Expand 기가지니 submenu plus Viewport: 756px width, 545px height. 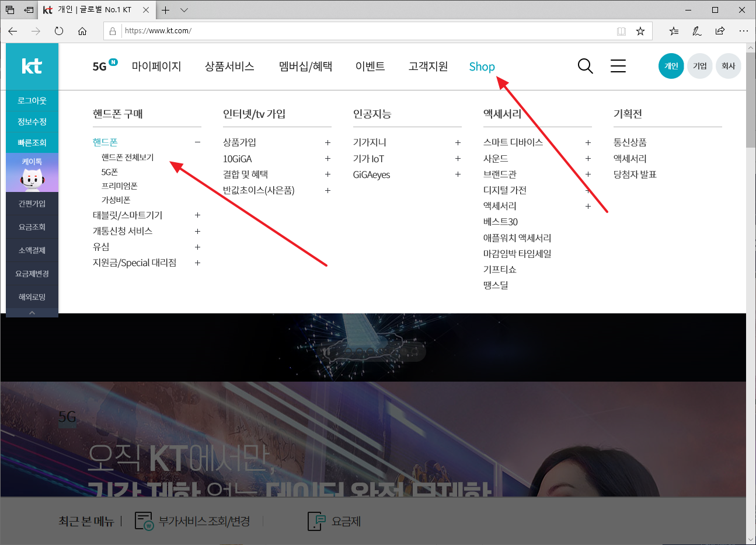pyautogui.click(x=458, y=142)
